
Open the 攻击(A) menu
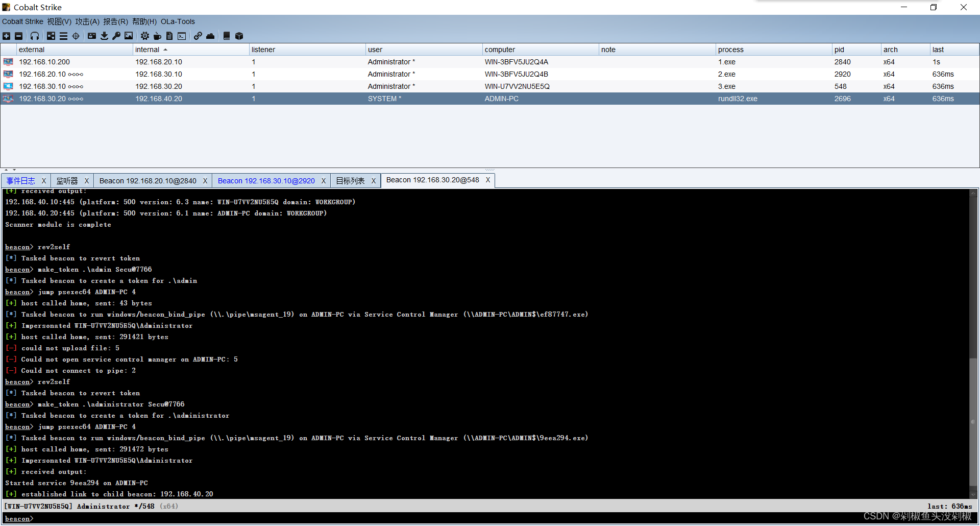coord(87,21)
